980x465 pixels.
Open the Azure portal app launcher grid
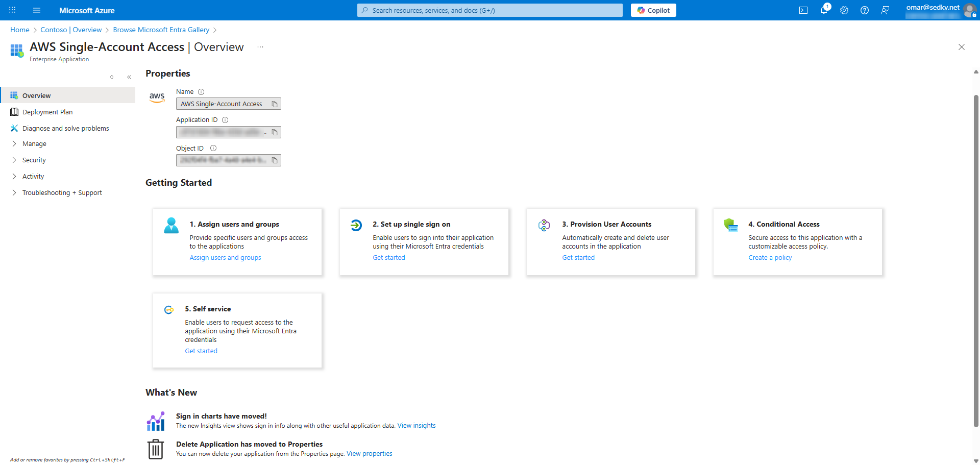point(12,10)
